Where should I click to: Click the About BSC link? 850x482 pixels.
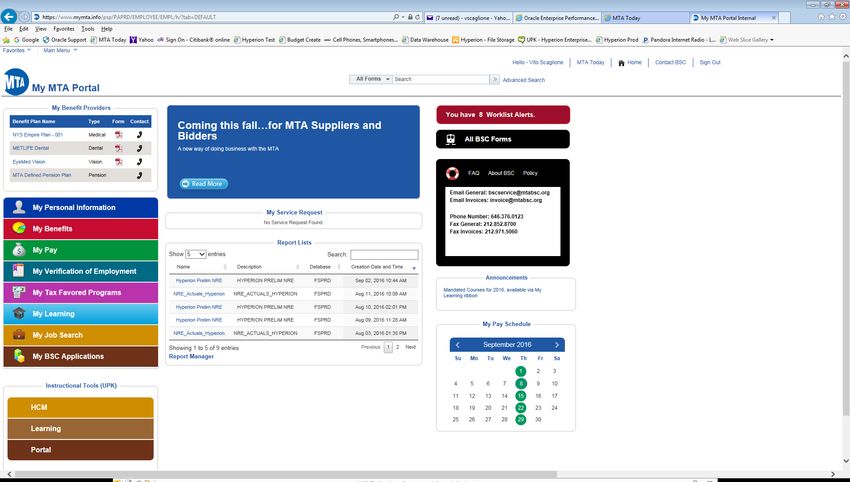[501, 173]
